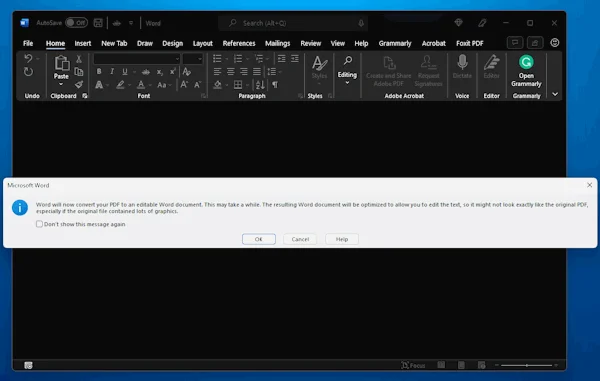Open the File menu

click(28, 43)
